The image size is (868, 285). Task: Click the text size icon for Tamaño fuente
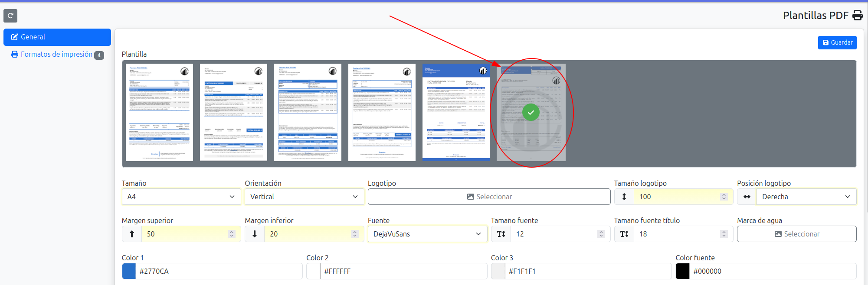[501, 234]
